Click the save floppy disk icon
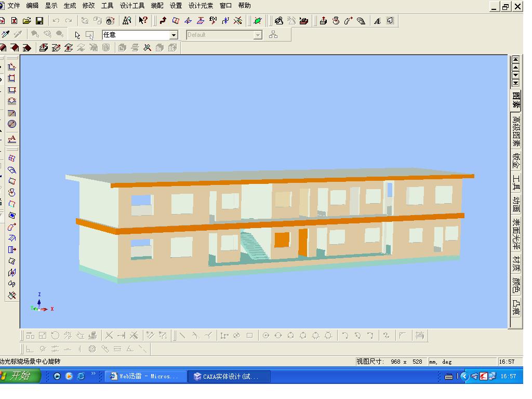 point(39,21)
